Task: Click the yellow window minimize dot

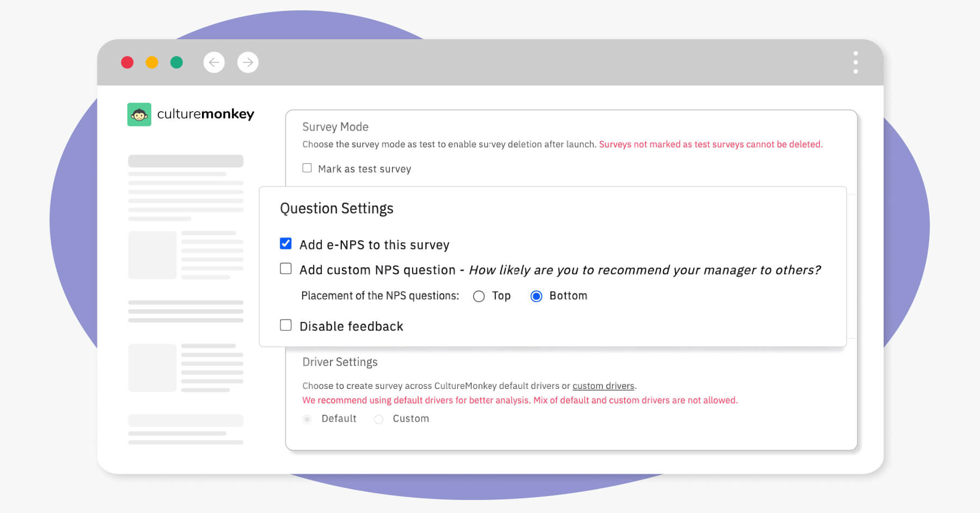Action: [152, 63]
